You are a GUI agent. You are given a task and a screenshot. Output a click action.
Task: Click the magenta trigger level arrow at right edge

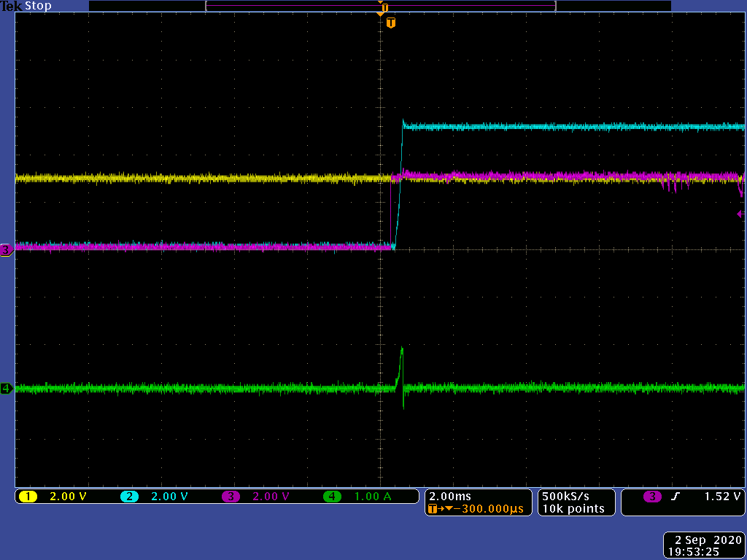point(741,214)
